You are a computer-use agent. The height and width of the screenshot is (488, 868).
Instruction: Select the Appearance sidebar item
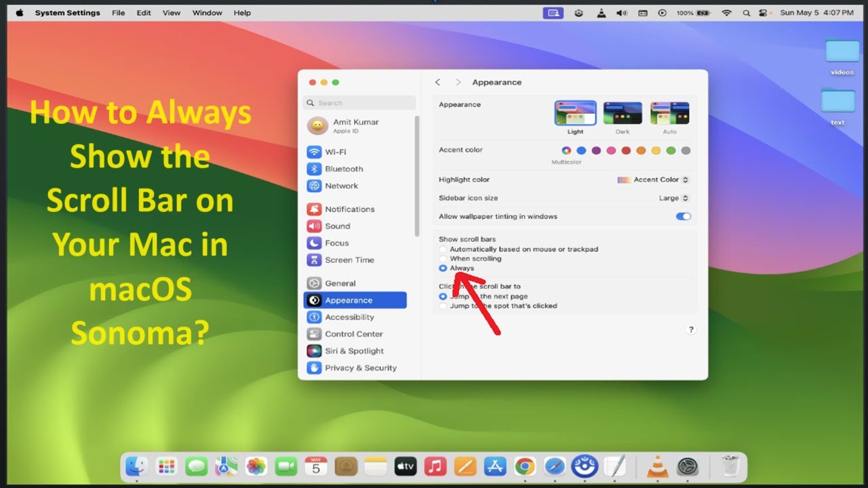point(355,300)
